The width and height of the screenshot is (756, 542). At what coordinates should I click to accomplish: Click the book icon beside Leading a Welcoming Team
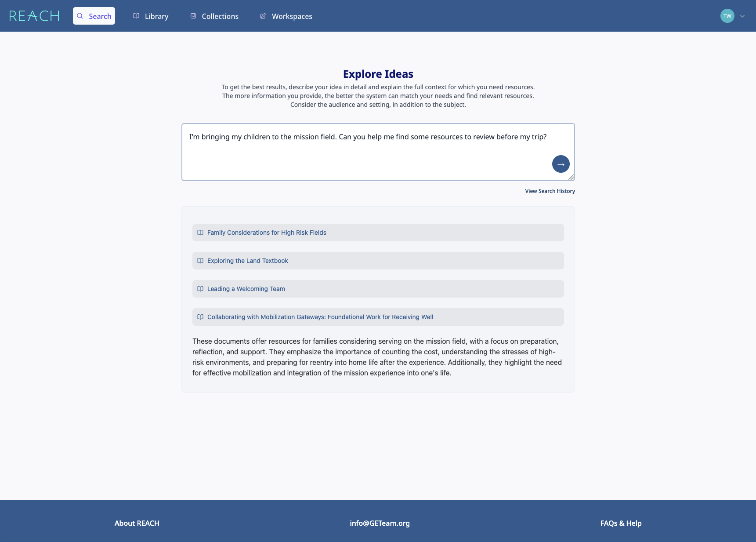[x=201, y=289]
